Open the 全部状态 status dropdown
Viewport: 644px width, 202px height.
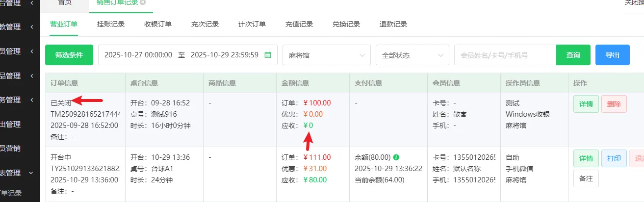pyautogui.click(x=412, y=55)
